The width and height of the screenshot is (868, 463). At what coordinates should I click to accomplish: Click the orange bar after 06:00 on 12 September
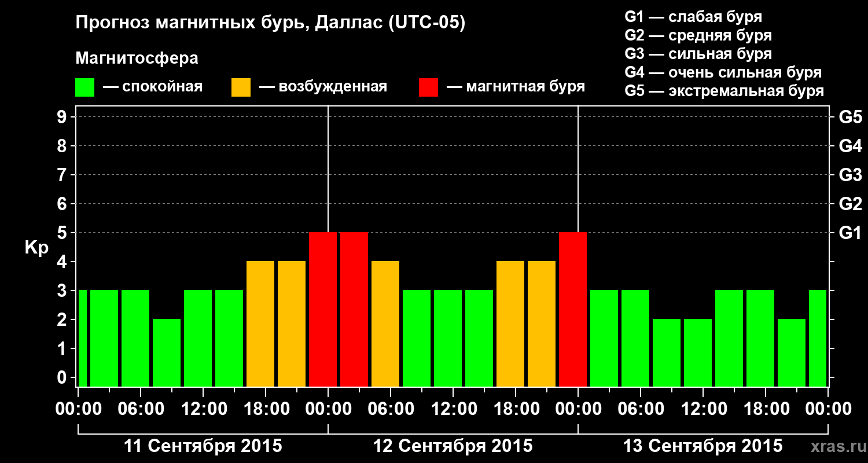[x=385, y=324]
